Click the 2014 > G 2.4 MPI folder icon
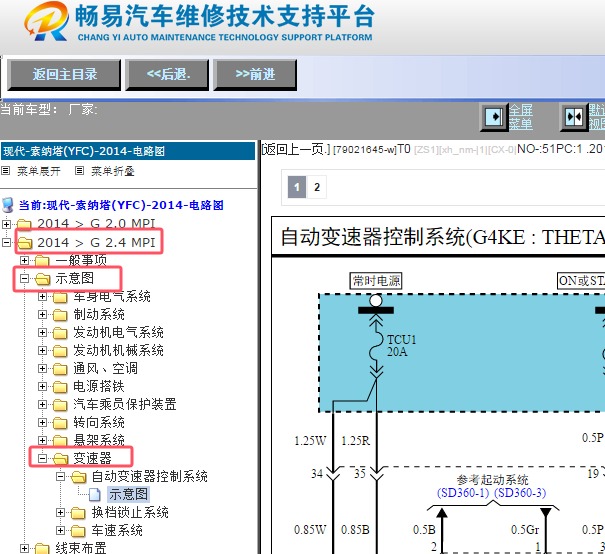Screen dimensions: 605x554 click(25, 243)
